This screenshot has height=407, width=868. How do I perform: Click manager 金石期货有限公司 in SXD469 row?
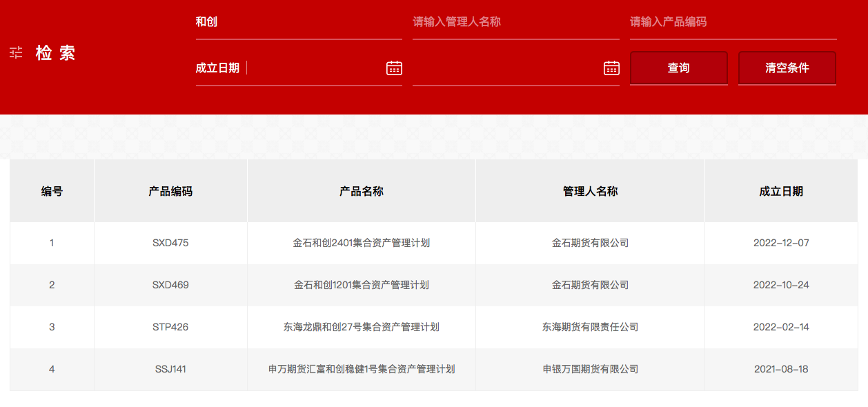click(591, 285)
